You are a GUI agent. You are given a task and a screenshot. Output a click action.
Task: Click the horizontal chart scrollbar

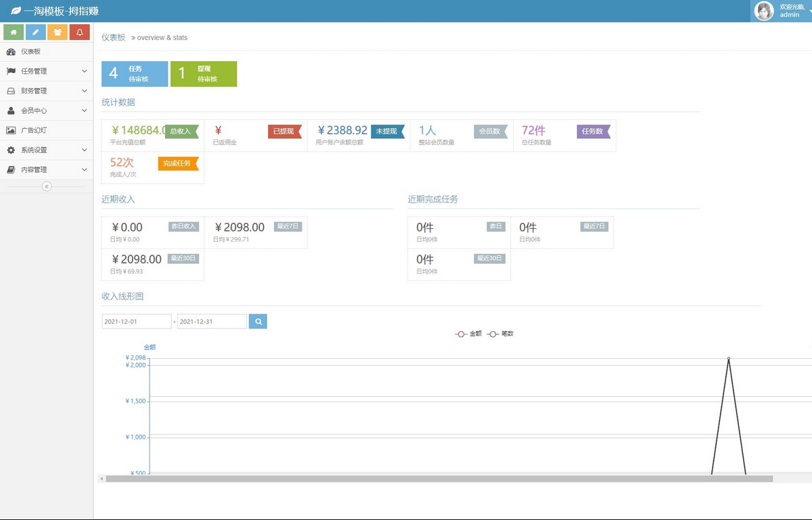(x=438, y=479)
